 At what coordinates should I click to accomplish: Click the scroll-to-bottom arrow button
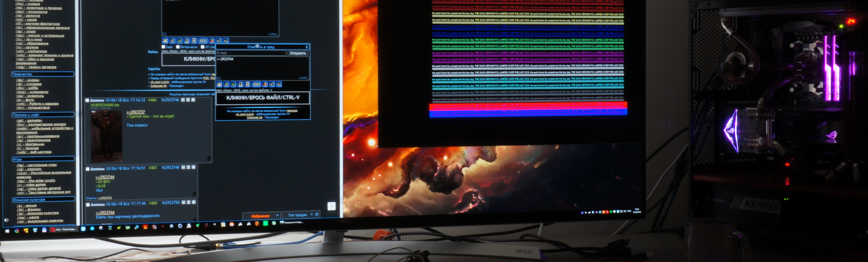point(332,206)
